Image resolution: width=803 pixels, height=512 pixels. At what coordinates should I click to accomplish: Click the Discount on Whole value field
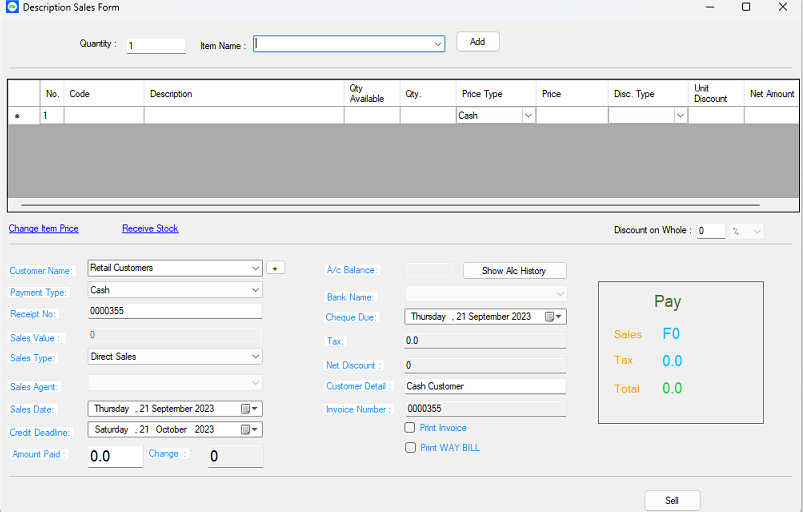click(x=711, y=231)
